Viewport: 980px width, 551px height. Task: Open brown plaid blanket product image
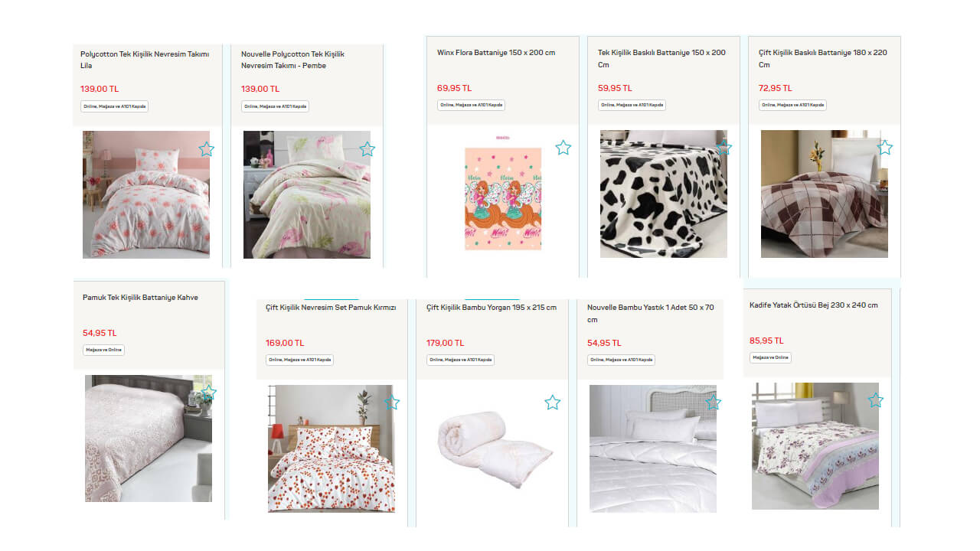click(x=824, y=194)
